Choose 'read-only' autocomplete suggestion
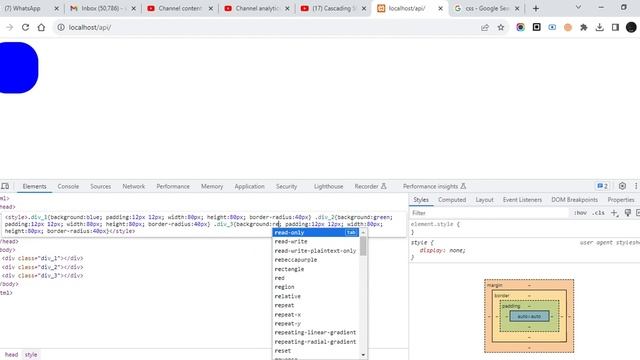 316,232
